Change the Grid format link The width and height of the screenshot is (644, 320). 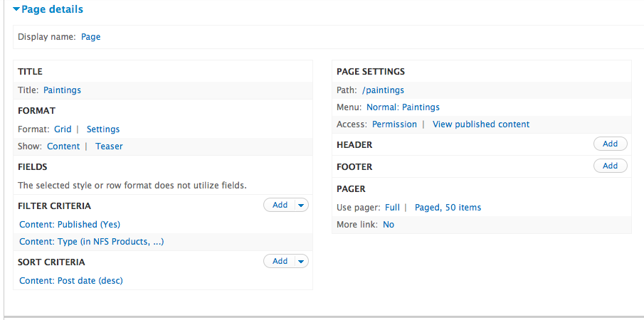pyautogui.click(x=63, y=129)
